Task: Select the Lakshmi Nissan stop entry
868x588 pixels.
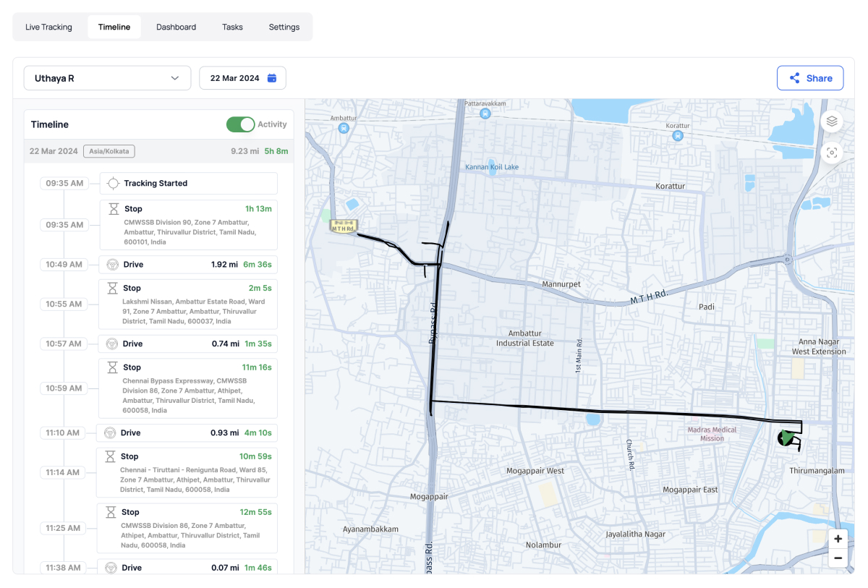Action: tap(188, 304)
